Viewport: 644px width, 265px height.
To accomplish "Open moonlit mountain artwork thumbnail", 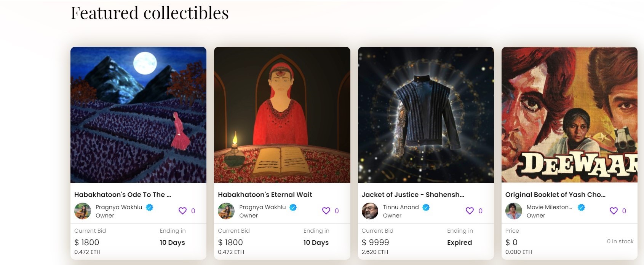I will (x=138, y=115).
